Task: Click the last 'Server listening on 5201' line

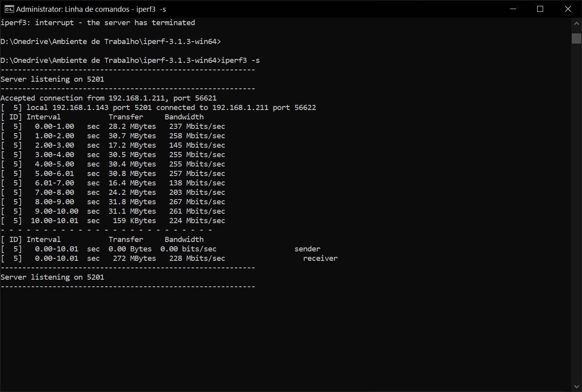Action: 52,277
